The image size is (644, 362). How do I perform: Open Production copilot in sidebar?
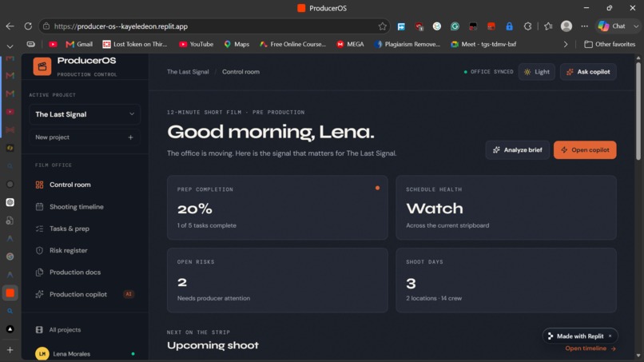pyautogui.click(x=84, y=294)
